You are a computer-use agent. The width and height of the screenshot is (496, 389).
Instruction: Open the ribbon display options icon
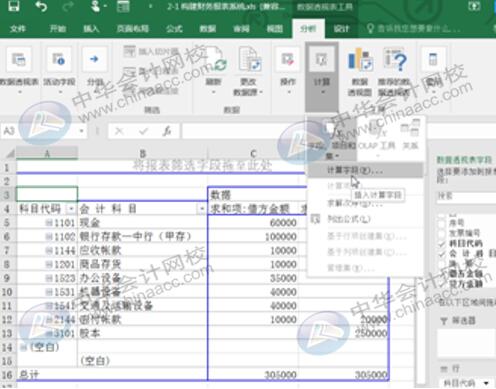474,6
